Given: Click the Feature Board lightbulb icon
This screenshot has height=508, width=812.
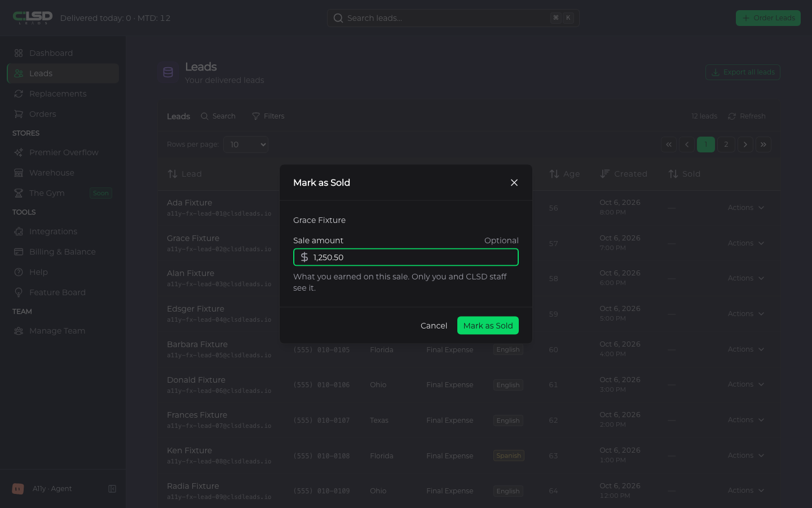Looking at the screenshot, I should tap(19, 292).
